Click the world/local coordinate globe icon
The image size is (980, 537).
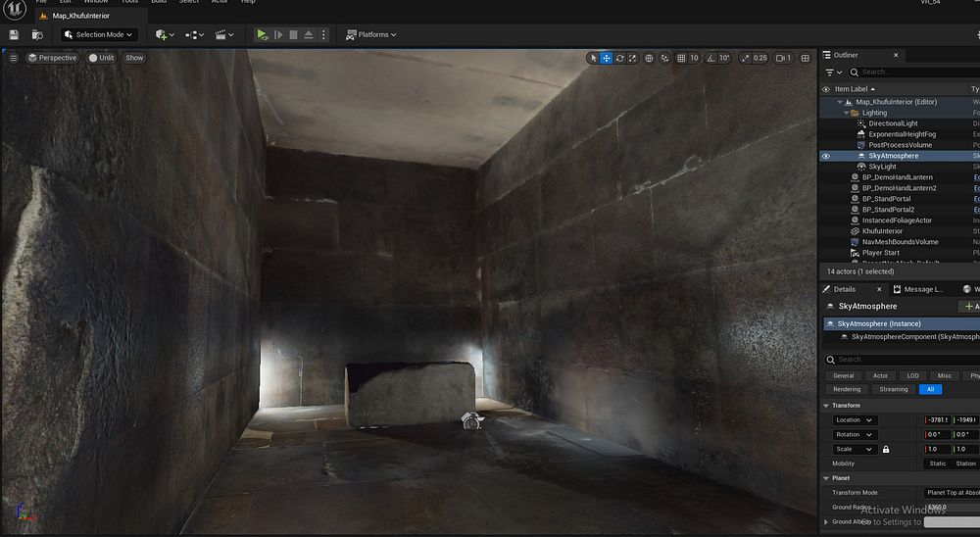tap(649, 58)
